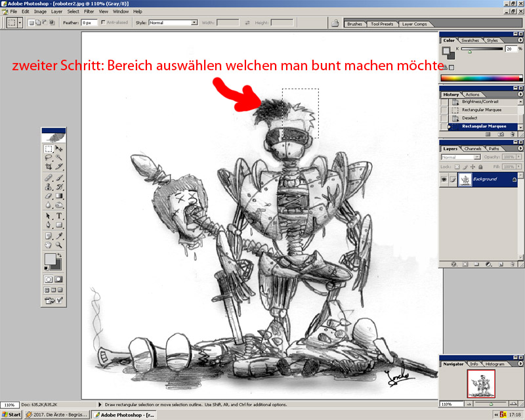Pick the Clone Stamp tool
This screenshot has width=525, height=420.
click(x=49, y=186)
